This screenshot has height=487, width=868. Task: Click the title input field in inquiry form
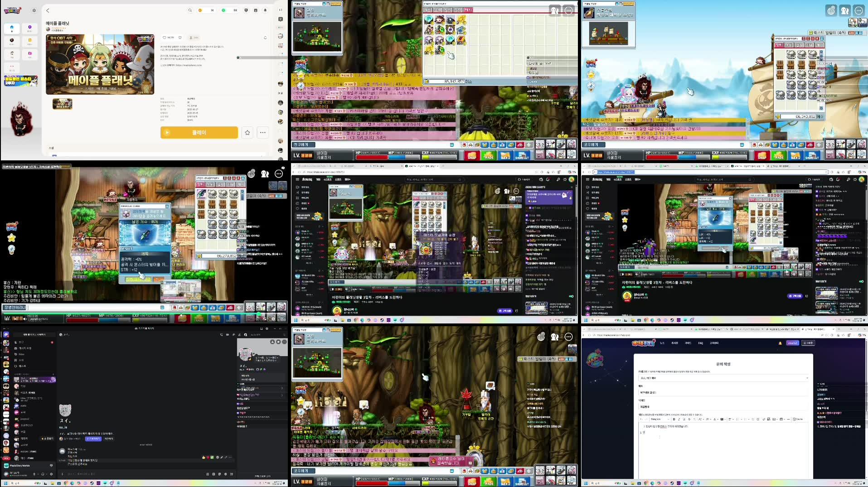pos(724,392)
